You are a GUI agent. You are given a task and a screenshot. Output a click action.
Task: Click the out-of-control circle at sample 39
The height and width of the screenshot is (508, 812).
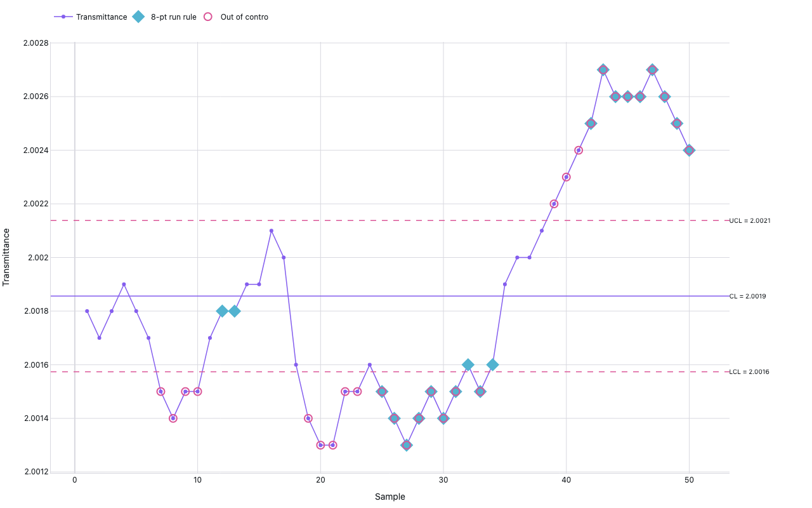pos(554,204)
